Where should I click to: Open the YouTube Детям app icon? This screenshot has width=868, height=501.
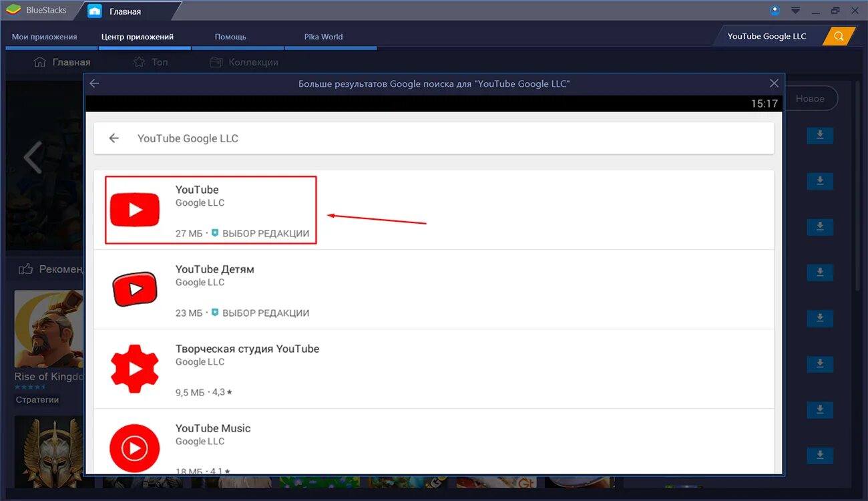tap(135, 289)
